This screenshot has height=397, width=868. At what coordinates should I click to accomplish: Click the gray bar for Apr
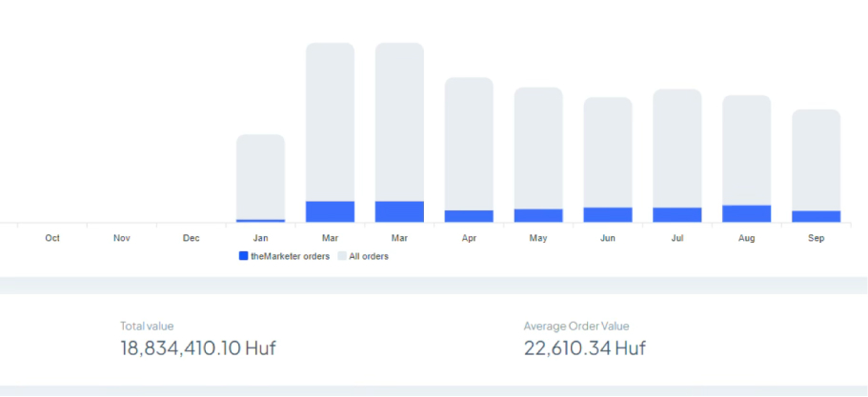click(469, 143)
